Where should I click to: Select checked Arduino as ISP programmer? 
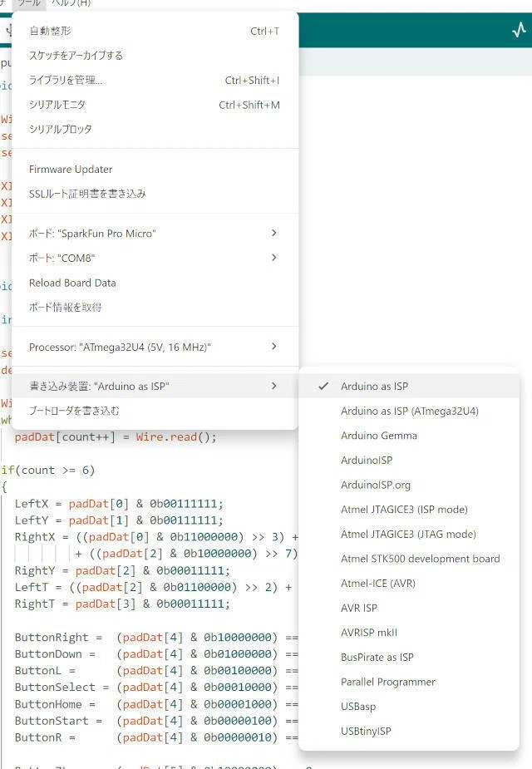coord(409,387)
